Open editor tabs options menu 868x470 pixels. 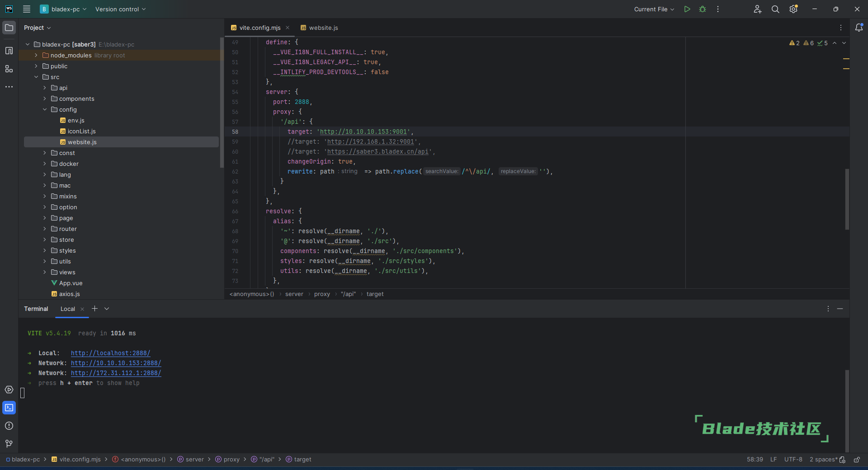click(x=841, y=28)
